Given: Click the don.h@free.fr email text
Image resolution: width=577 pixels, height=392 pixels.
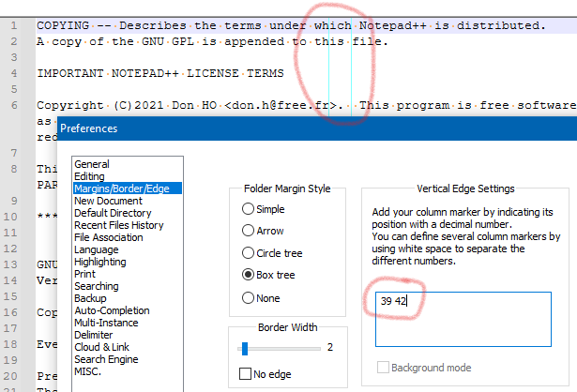Looking at the screenshot, I should (x=280, y=106).
